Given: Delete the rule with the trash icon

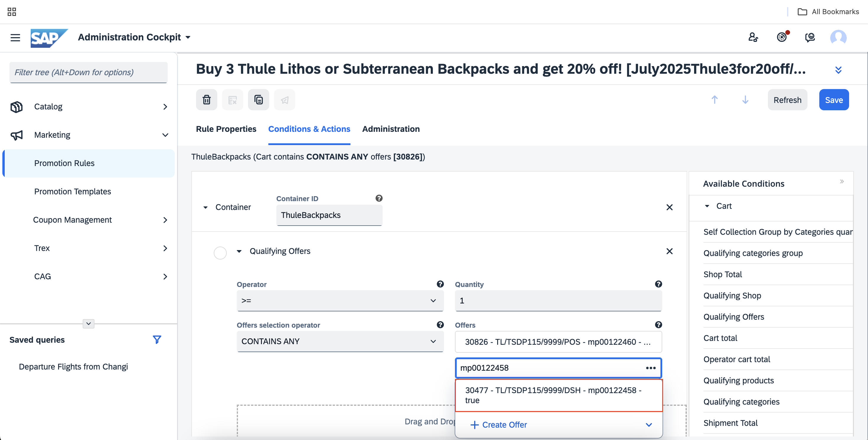Looking at the screenshot, I should coord(207,100).
